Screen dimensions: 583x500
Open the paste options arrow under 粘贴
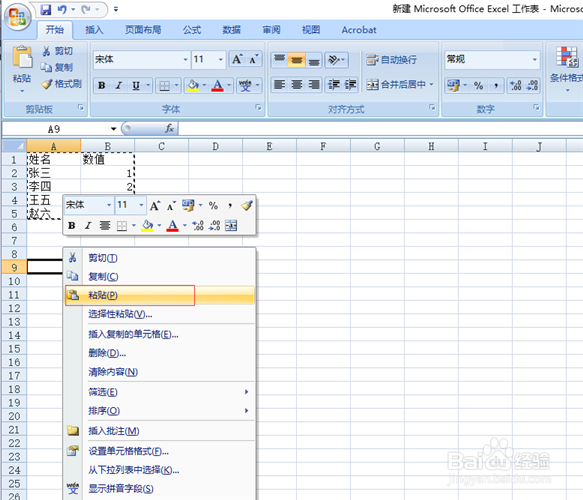(x=22, y=90)
